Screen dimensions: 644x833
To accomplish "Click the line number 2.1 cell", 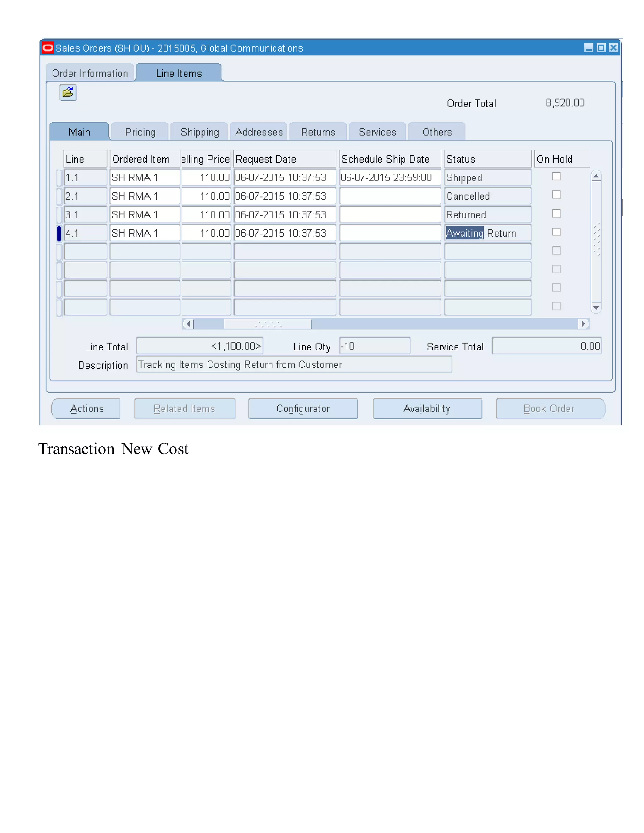I will 86,196.
